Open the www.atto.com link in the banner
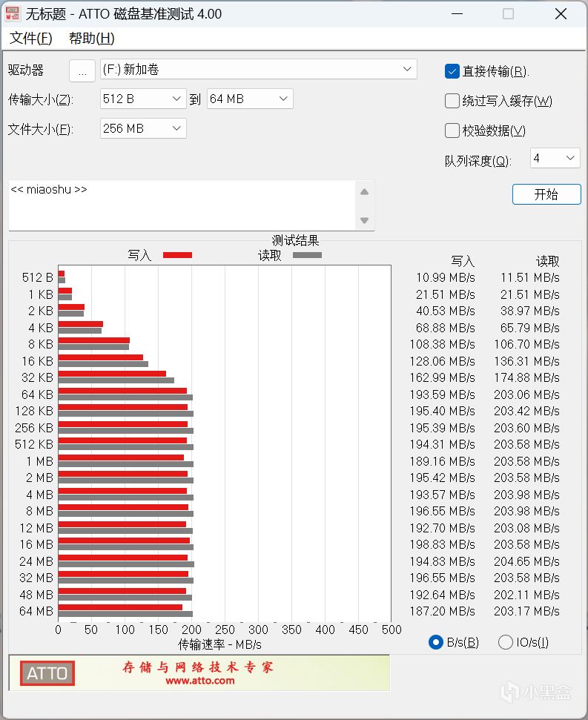 (200, 681)
